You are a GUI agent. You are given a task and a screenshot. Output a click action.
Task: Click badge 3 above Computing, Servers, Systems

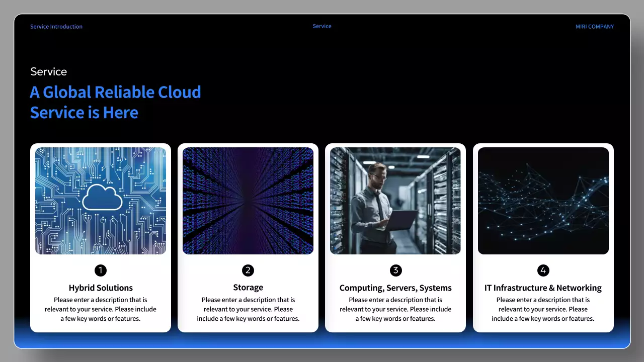click(395, 270)
